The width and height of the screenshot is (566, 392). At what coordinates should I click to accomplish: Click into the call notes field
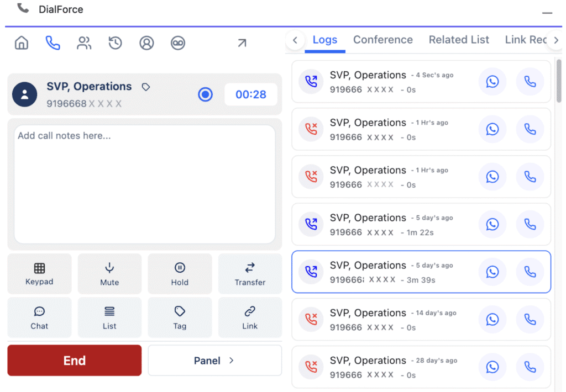144,184
